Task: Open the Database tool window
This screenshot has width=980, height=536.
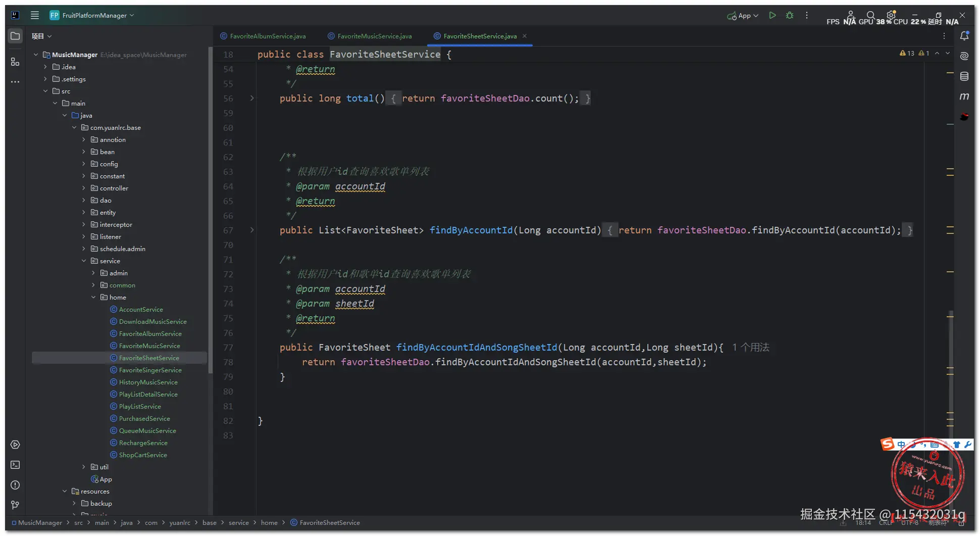Action: point(964,76)
